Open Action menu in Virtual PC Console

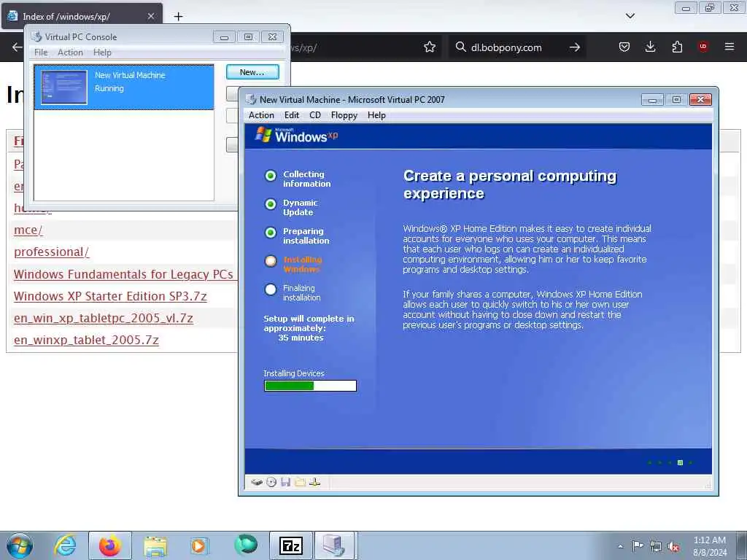pyautogui.click(x=70, y=52)
